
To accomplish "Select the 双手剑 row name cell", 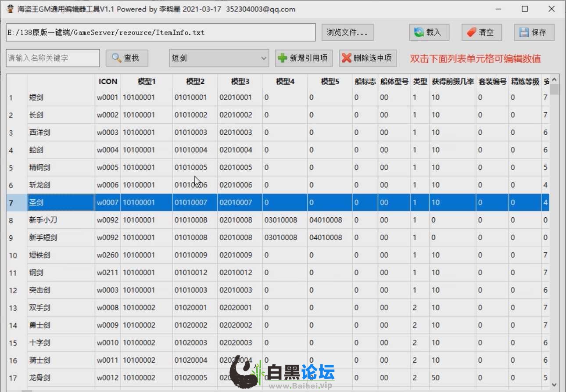I will click(x=61, y=308).
